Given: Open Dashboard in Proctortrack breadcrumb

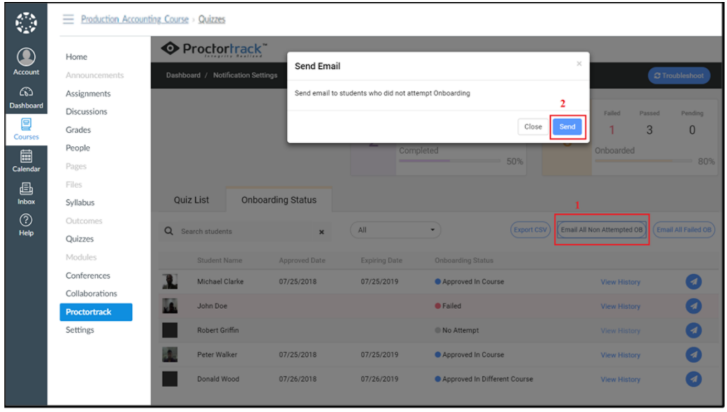Looking at the screenshot, I should click(x=183, y=75).
